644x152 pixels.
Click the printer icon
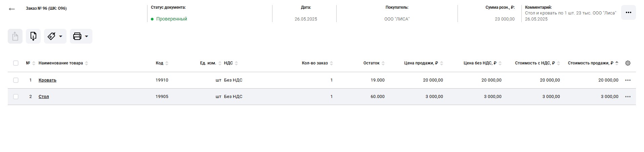click(77, 36)
